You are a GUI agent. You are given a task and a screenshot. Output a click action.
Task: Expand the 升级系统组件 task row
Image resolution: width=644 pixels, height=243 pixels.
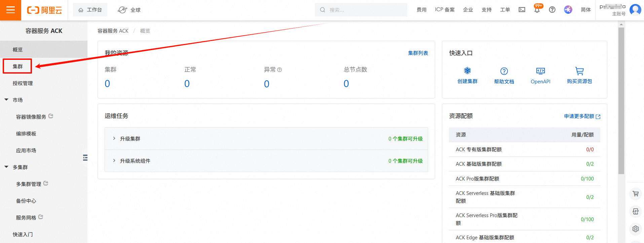(x=114, y=161)
